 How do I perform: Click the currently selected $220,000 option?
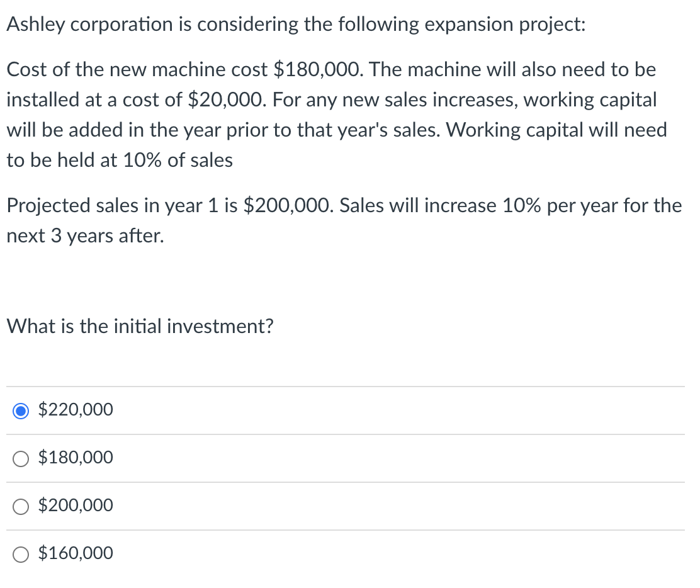pyautogui.click(x=20, y=410)
